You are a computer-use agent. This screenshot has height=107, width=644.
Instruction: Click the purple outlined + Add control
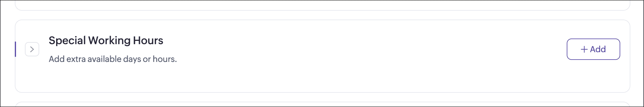(593, 49)
